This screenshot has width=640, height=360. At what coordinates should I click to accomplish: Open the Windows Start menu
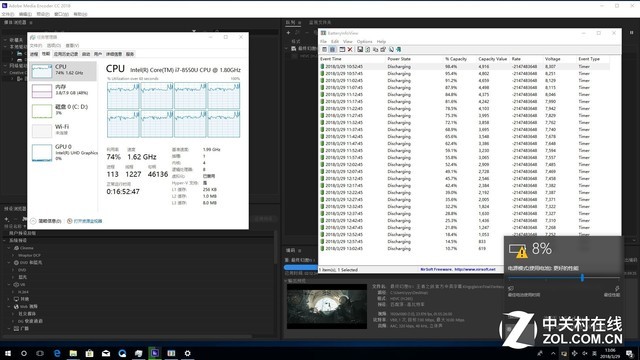(8, 353)
